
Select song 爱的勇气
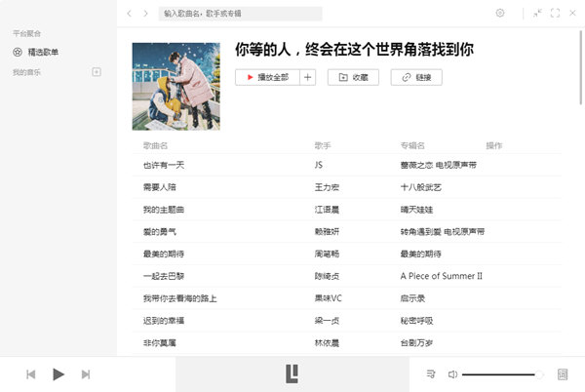point(160,232)
